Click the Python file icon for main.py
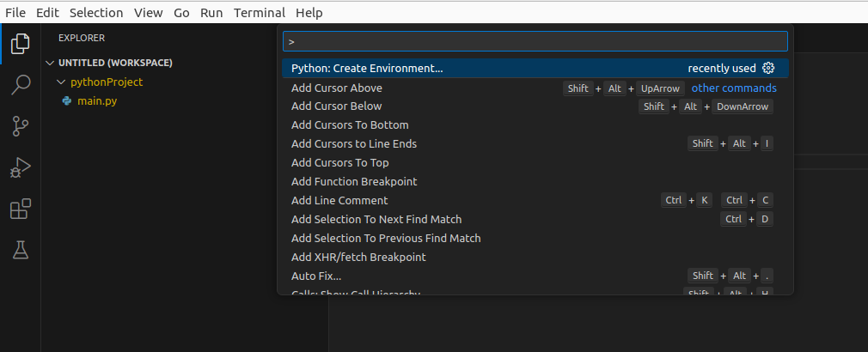The width and height of the screenshot is (868, 352). click(67, 101)
